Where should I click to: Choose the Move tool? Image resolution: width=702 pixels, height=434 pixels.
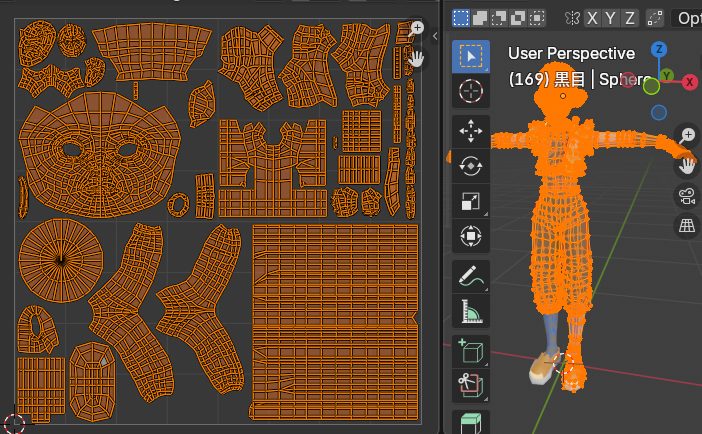tap(471, 131)
